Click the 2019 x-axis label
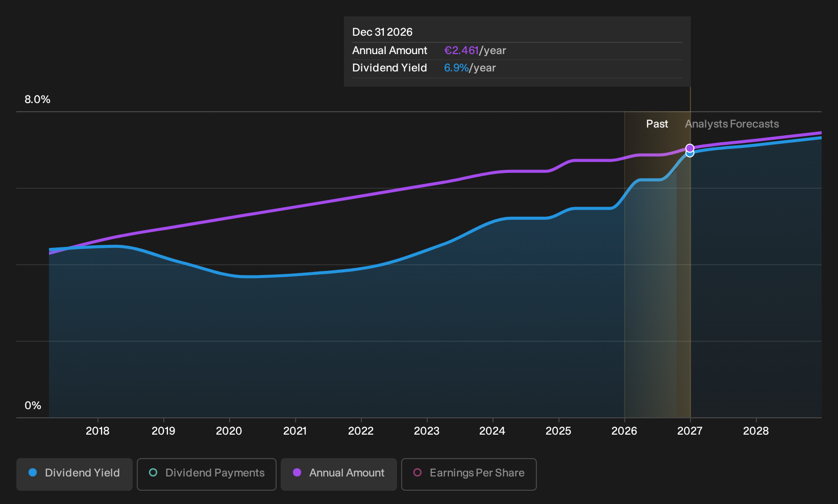 point(163,431)
